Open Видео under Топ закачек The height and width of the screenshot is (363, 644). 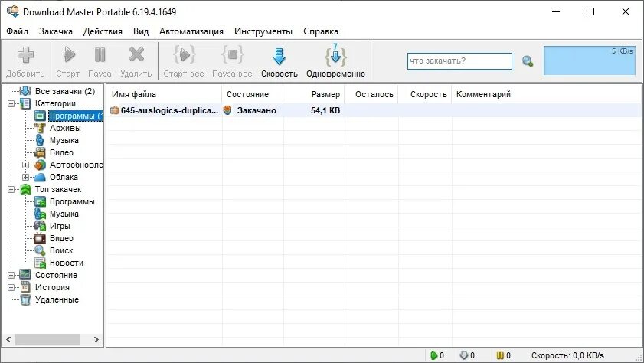click(x=61, y=239)
